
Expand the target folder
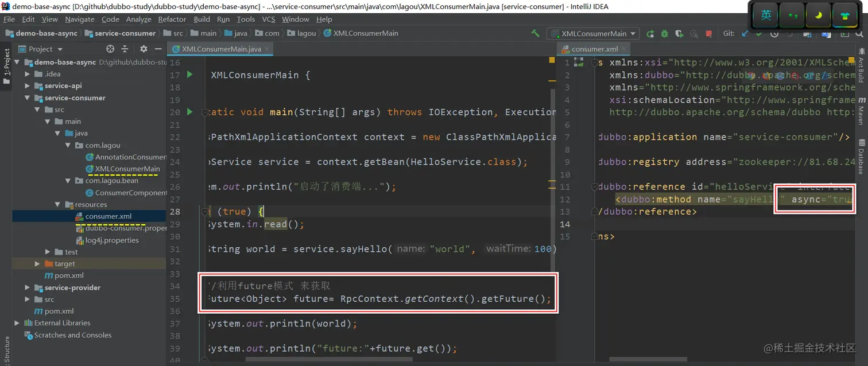(x=37, y=264)
